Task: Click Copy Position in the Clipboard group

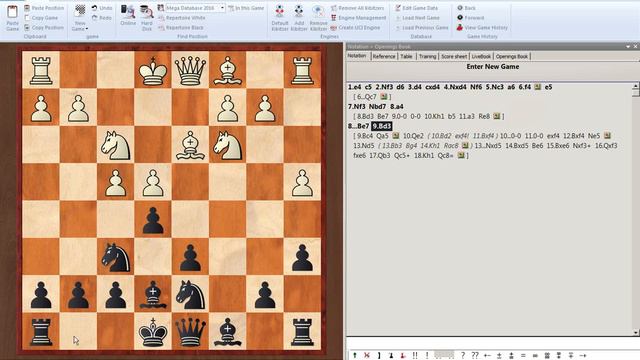Action: (44, 27)
